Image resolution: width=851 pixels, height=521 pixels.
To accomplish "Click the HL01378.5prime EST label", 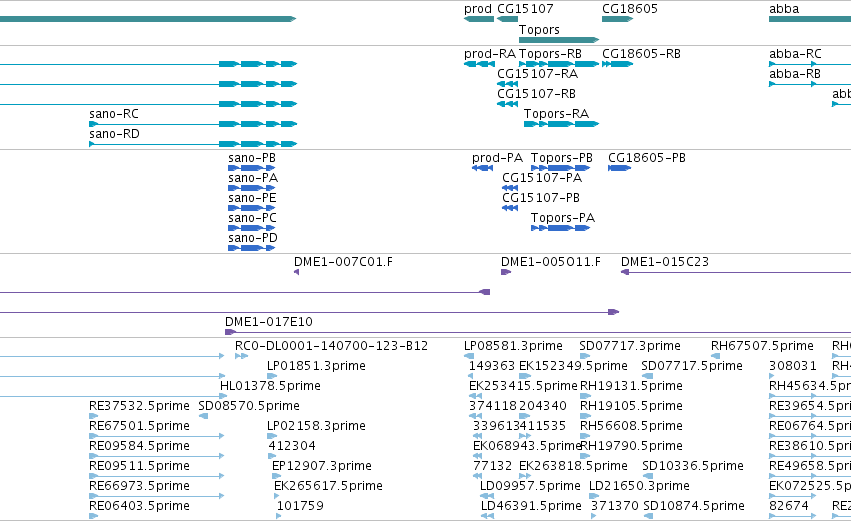I will click(x=270, y=387).
